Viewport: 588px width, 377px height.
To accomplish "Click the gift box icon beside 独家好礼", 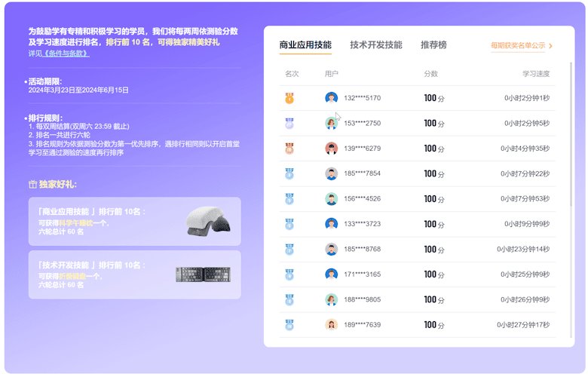I will [32, 184].
